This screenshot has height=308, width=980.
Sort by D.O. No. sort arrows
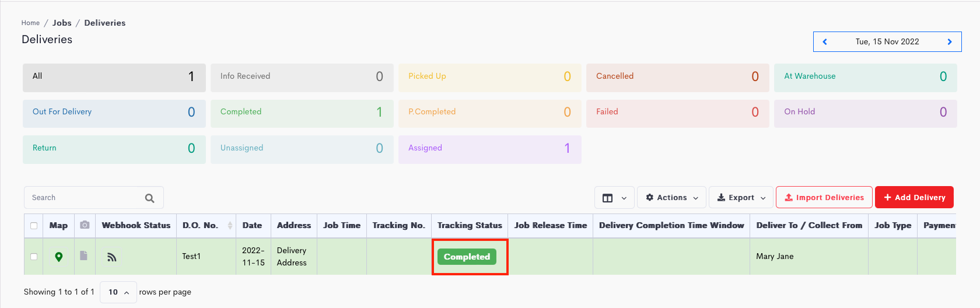230,225
